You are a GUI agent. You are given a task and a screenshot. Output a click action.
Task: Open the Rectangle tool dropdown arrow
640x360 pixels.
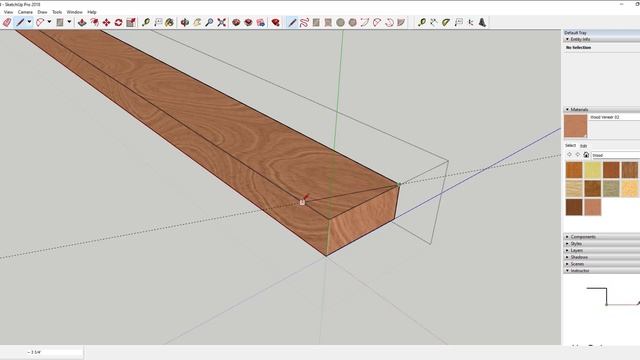coord(69,22)
